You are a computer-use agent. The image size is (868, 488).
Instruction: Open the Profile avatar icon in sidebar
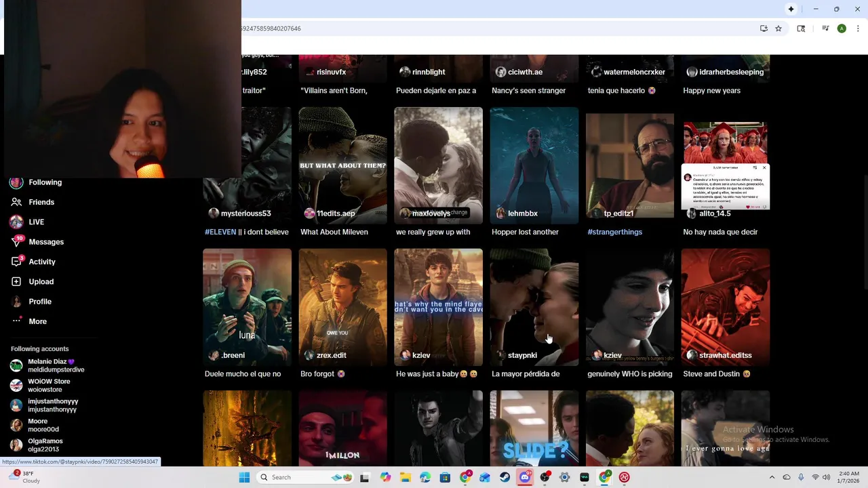click(x=16, y=302)
